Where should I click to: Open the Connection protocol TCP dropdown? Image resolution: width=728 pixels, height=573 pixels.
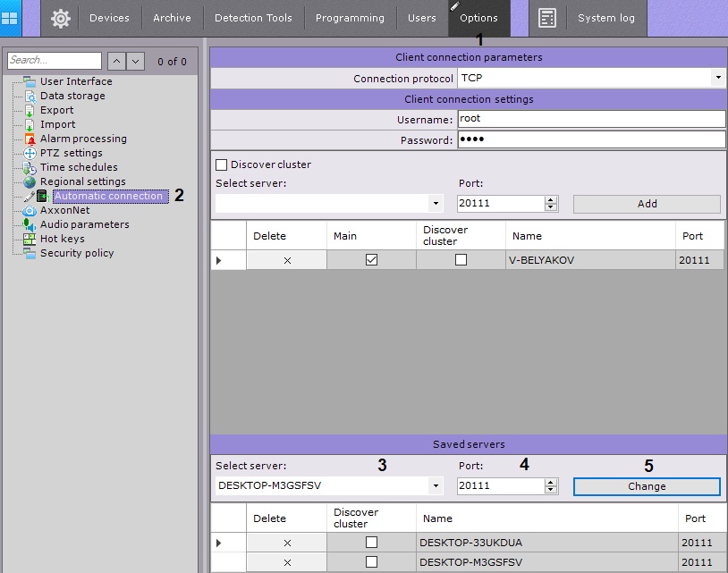coord(718,79)
